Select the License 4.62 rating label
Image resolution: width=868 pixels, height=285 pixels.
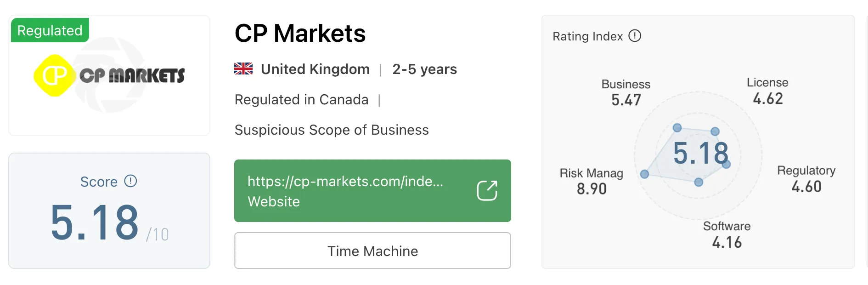click(x=767, y=91)
